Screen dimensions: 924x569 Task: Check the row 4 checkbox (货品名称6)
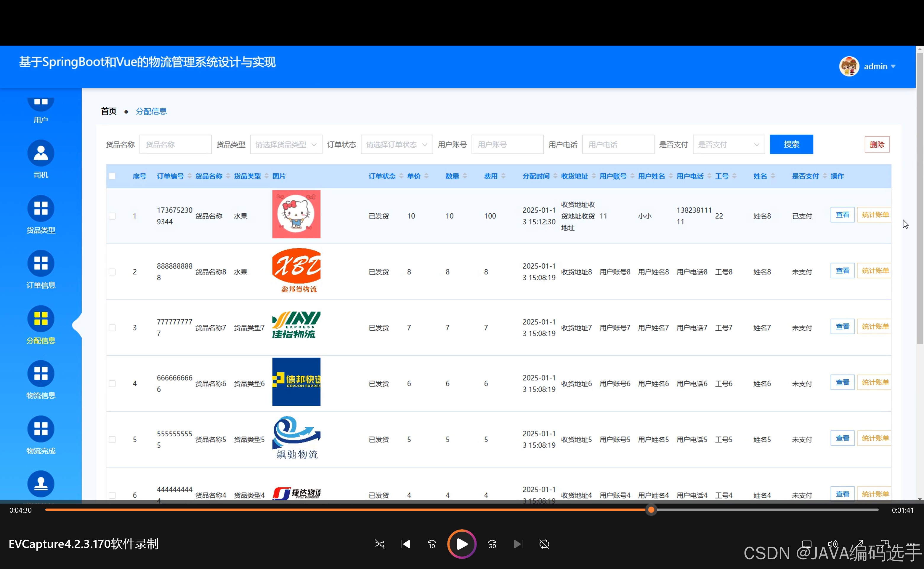click(112, 383)
